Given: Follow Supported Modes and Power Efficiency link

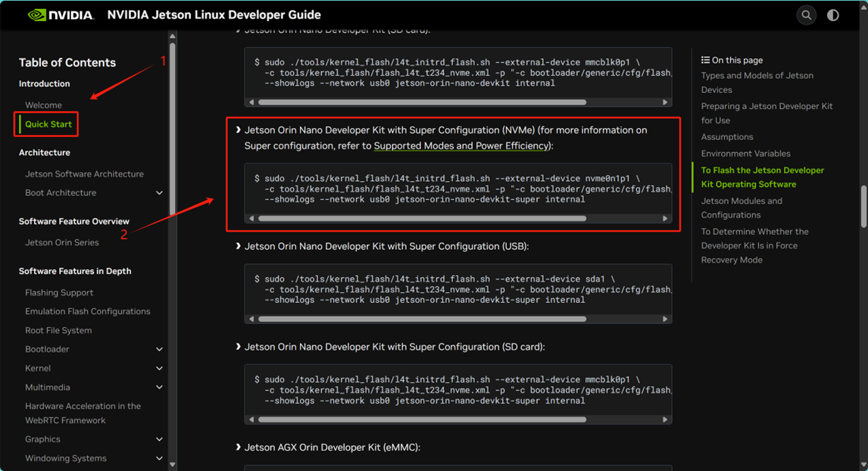Looking at the screenshot, I should [x=461, y=145].
